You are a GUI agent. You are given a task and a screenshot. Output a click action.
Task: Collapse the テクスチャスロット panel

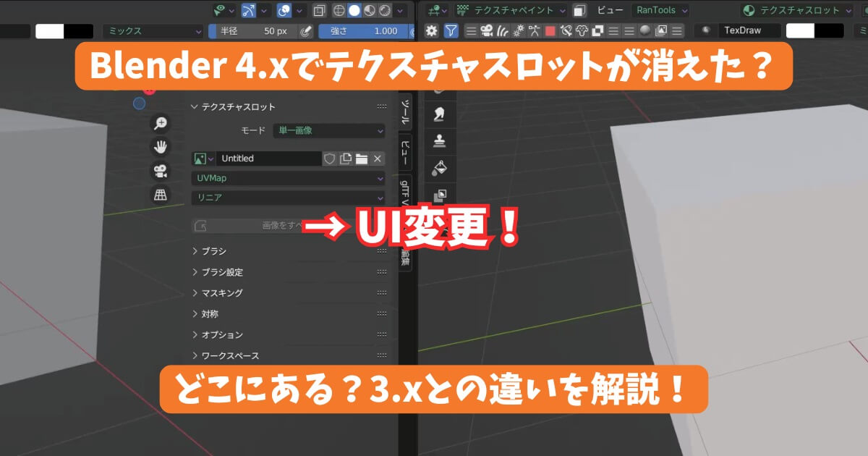[194, 107]
